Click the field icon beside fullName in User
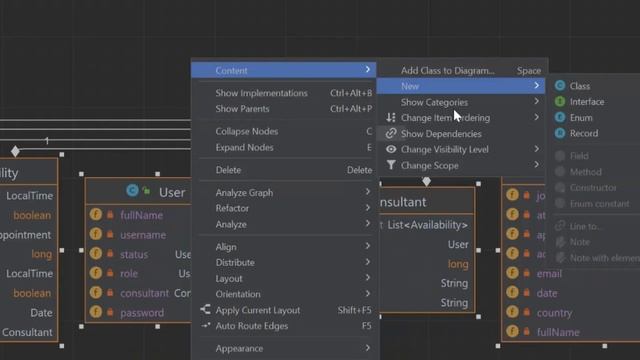 coord(96,214)
